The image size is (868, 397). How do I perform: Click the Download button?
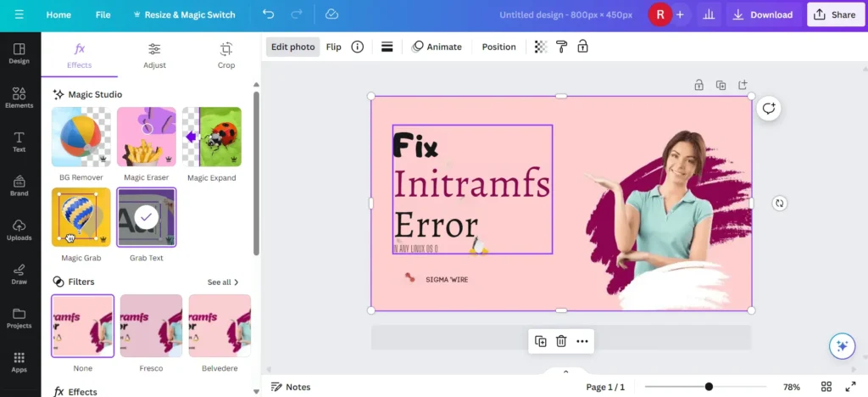pyautogui.click(x=764, y=15)
